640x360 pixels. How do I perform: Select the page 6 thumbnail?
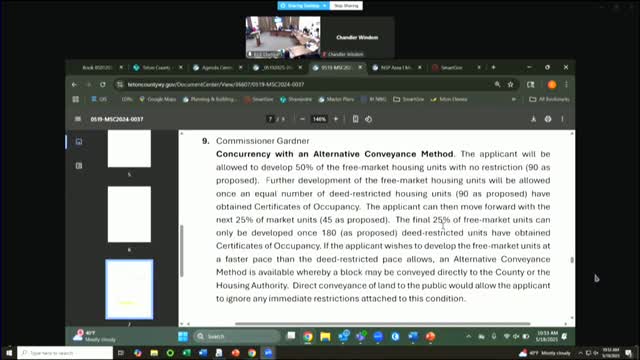pyautogui.click(x=129, y=214)
